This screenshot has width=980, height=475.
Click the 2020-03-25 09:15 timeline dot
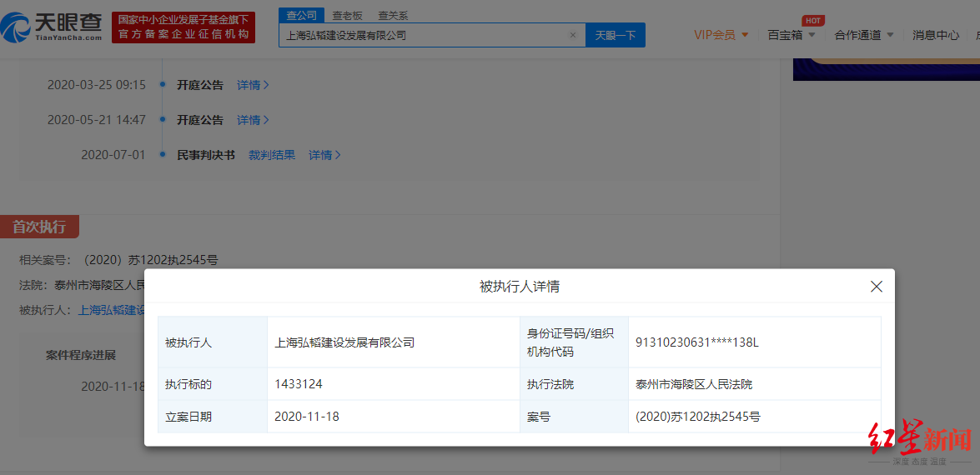click(x=163, y=85)
